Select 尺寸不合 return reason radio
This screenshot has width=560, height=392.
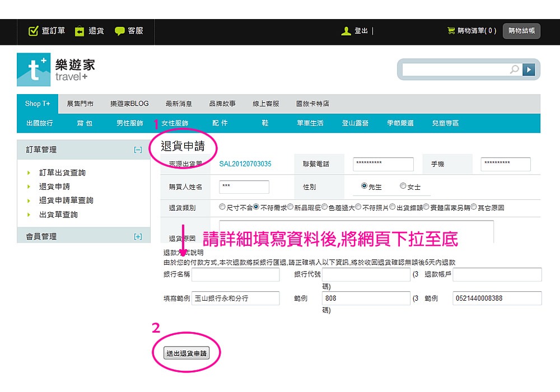(x=222, y=207)
